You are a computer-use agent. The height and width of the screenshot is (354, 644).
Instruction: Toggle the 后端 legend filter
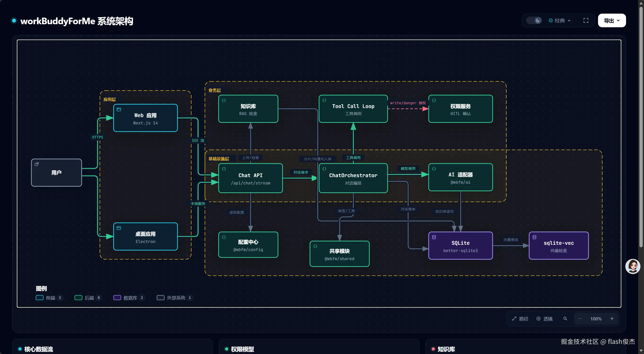click(x=88, y=298)
